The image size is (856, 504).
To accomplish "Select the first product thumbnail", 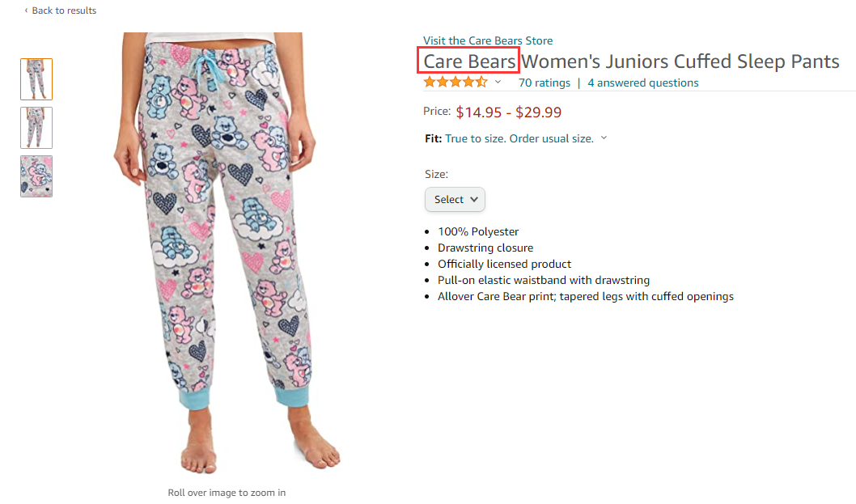I will 36,79.
